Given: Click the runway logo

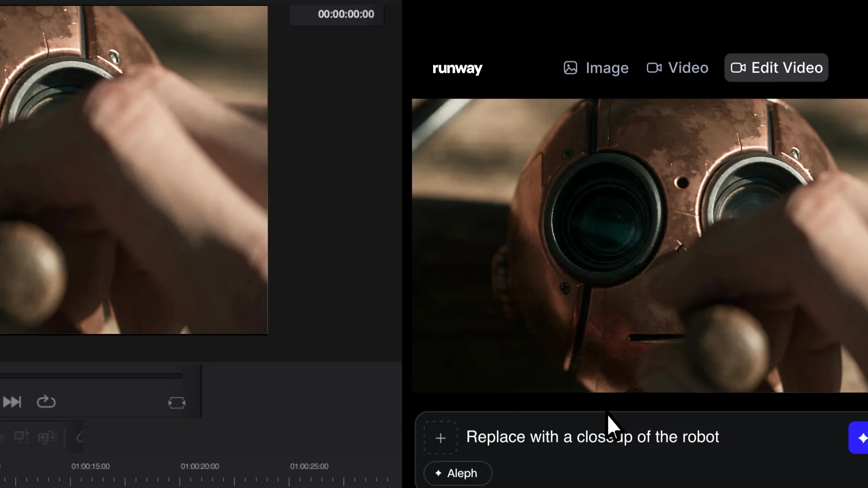Looking at the screenshot, I should (457, 68).
